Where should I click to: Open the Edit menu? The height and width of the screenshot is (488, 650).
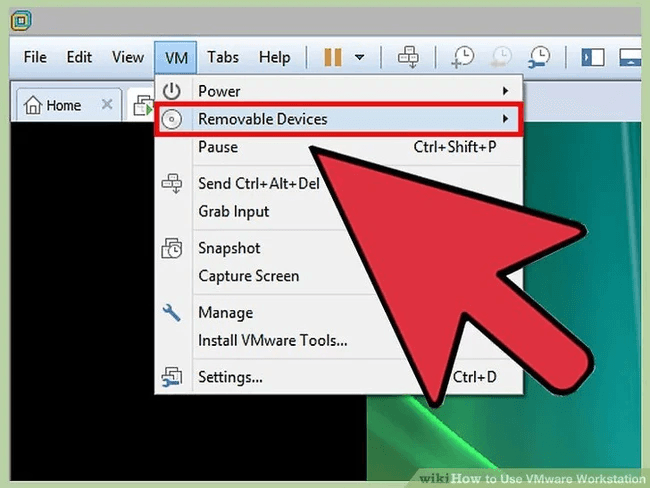point(79,57)
